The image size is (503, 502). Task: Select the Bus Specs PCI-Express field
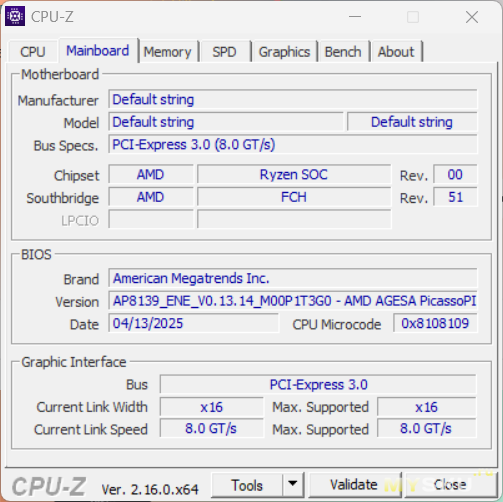293,144
